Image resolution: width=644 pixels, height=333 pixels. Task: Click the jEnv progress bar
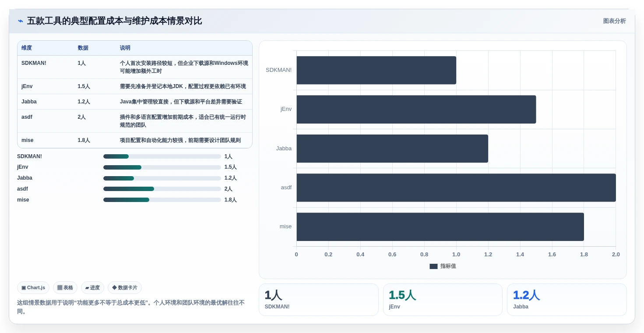[x=162, y=167]
